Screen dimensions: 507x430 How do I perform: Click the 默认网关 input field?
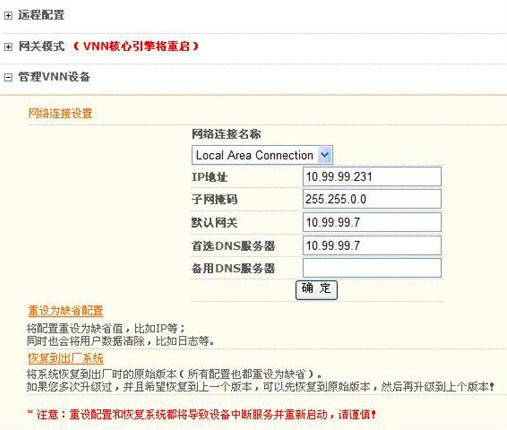(x=372, y=222)
